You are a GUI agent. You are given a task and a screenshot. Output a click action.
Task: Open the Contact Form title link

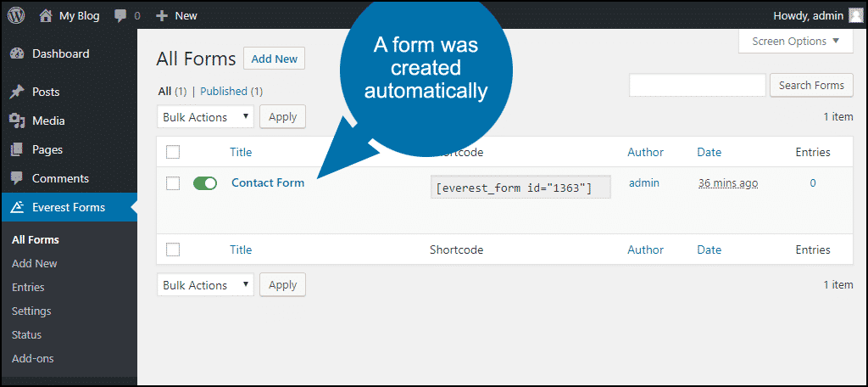point(268,182)
